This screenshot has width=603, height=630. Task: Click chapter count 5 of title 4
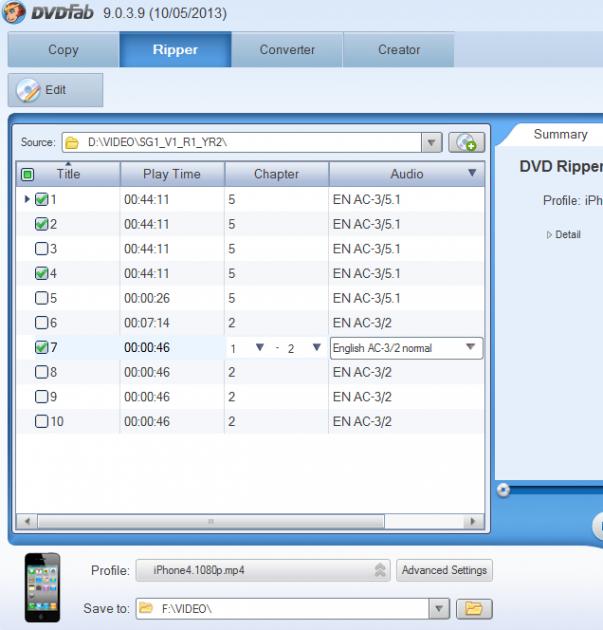coord(231,274)
